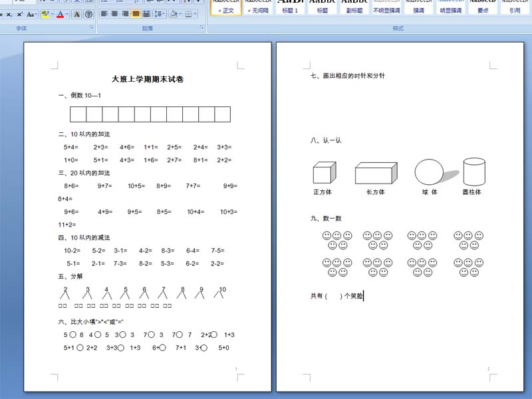Align text right

[x=125, y=14]
